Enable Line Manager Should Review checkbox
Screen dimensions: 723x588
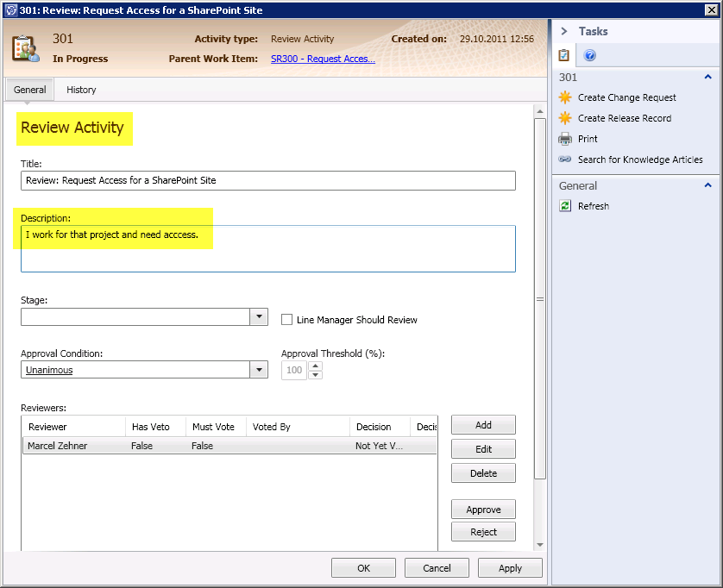point(287,319)
